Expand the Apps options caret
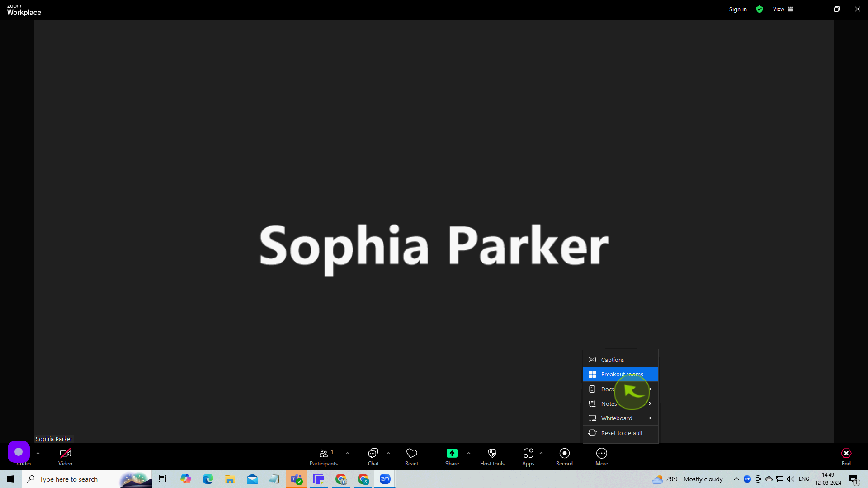Screen dimensions: 868x488 click(541, 453)
